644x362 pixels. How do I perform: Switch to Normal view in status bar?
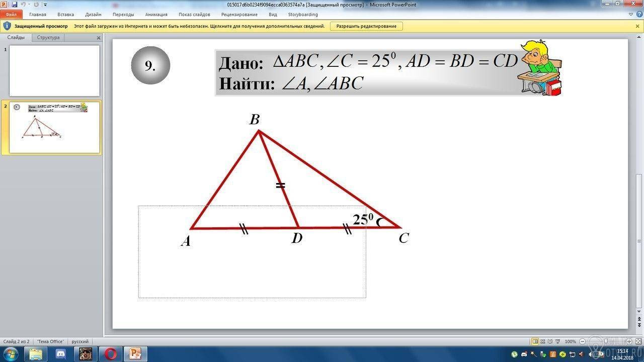[535, 341]
